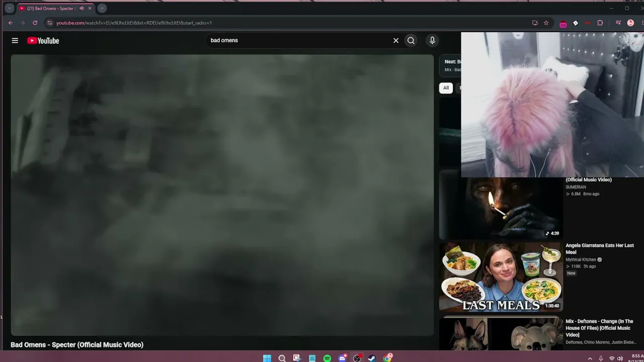The height and width of the screenshot is (362, 644).
Task: Open Chrome from the taskbar
Action: [x=387, y=358]
